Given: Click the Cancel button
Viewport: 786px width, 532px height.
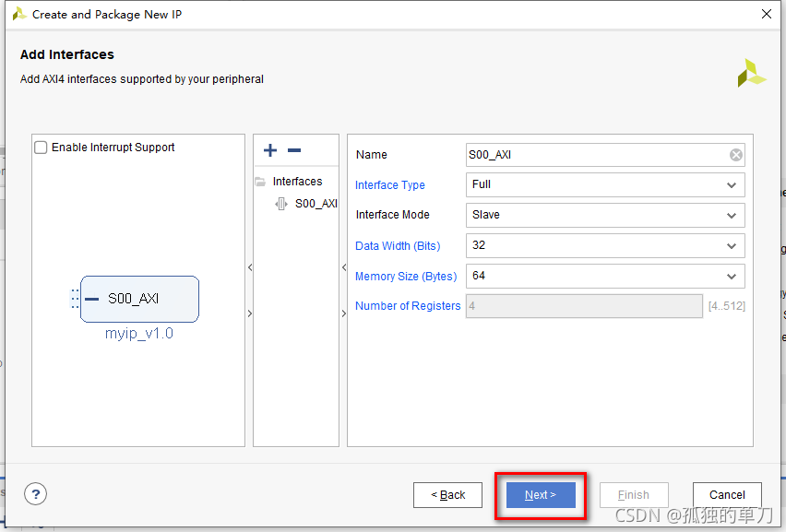Looking at the screenshot, I should [727, 495].
